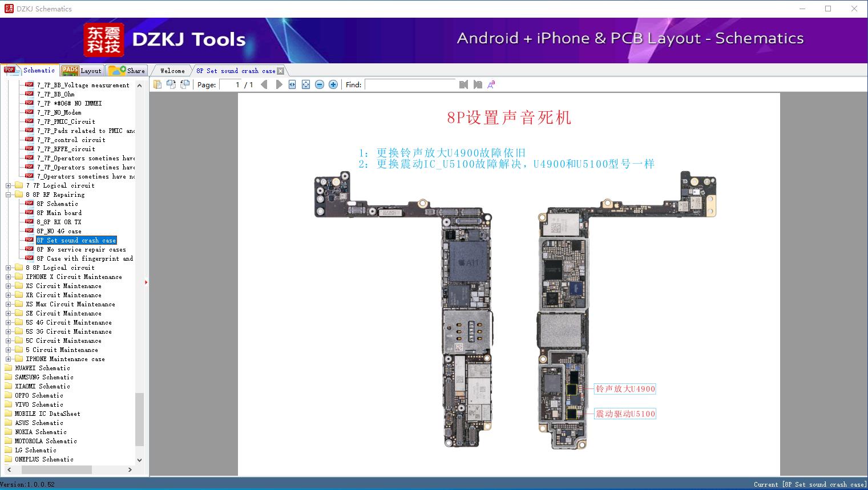This screenshot has height=490, width=868.
Task: Expand the 8 8P Logical circuit folder
Action: [8, 268]
